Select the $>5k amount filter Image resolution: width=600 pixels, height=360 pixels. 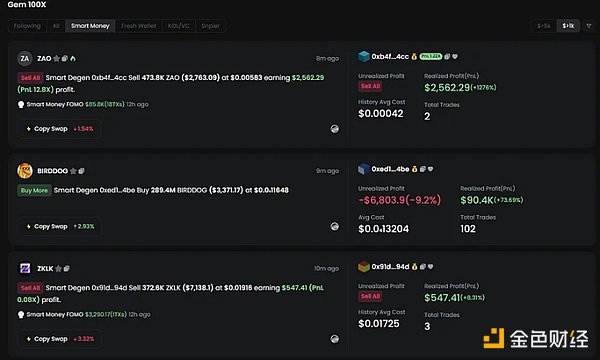point(544,26)
